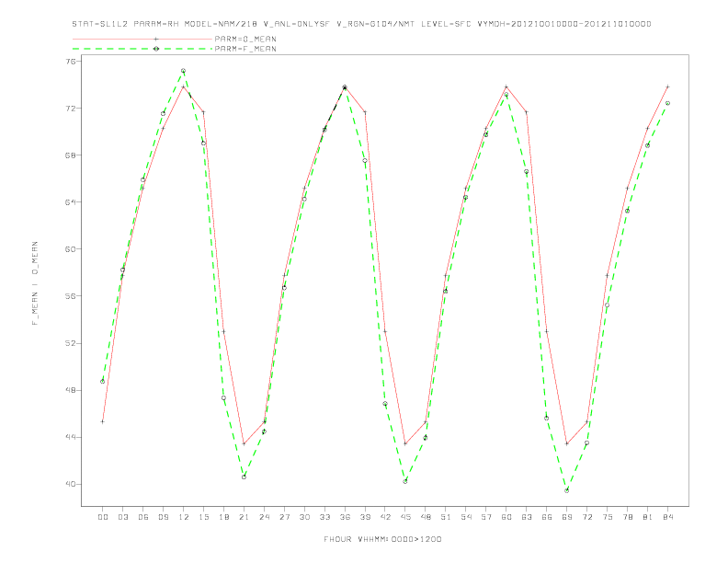Click the red O_MEAN plus marker at hour 84

pyautogui.click(x=667, y=86)
